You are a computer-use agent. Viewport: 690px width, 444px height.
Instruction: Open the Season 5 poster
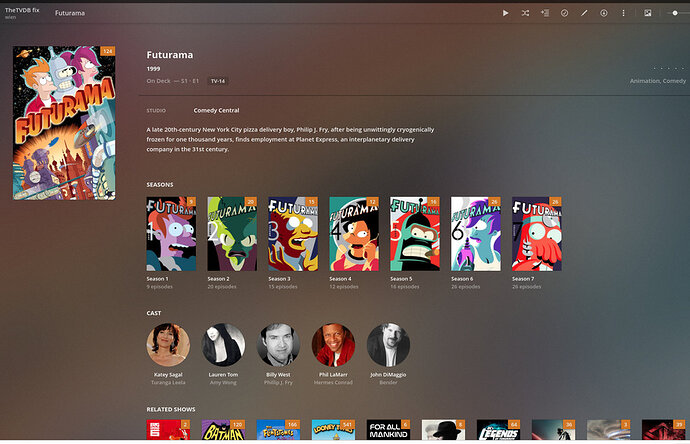pyautogui.click(x=415, y=234)
